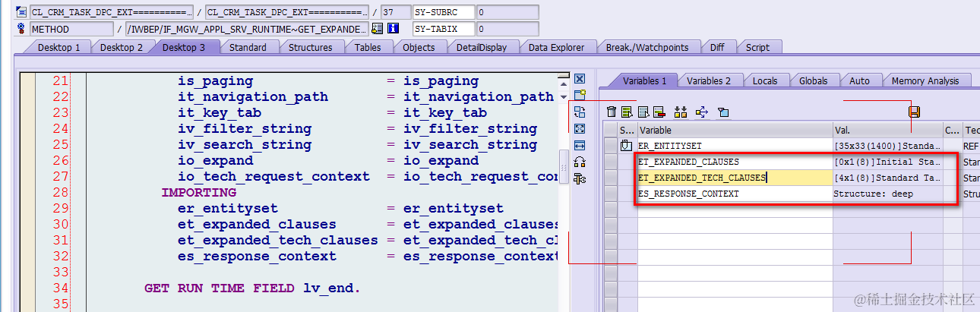
Task: Click the second list icon with arrow
Action: click(x=643, y=112)
